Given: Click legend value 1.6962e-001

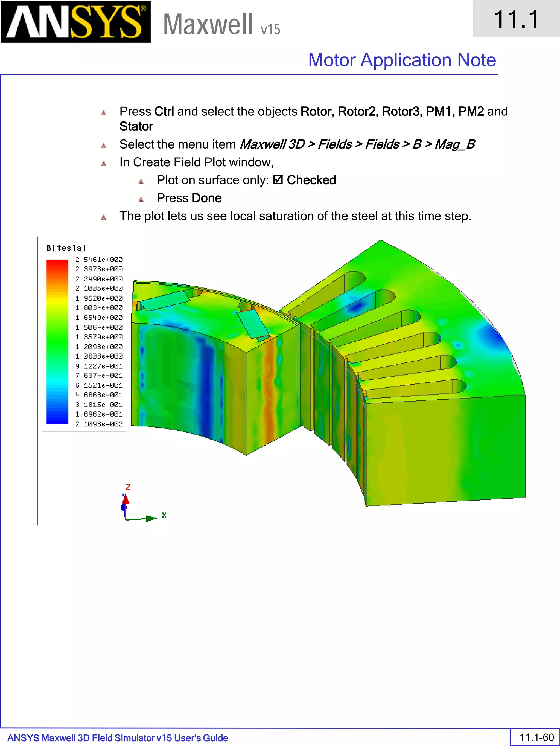Looking at the screenshot, I should pos(99,414).
